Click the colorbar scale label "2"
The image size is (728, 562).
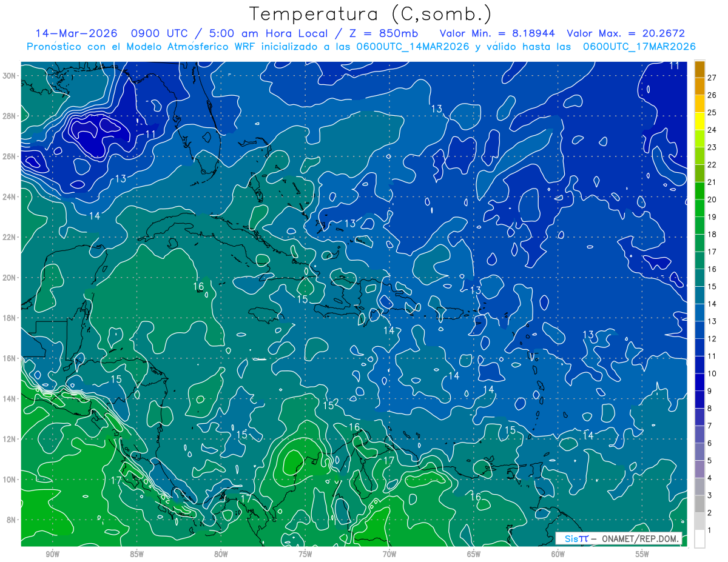point(710,513)
